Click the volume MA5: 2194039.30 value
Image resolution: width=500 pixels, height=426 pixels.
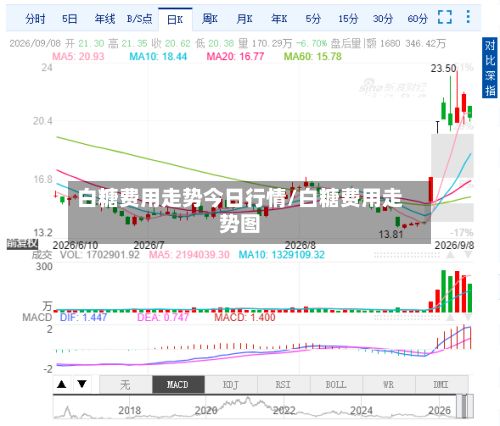(189, 255)
